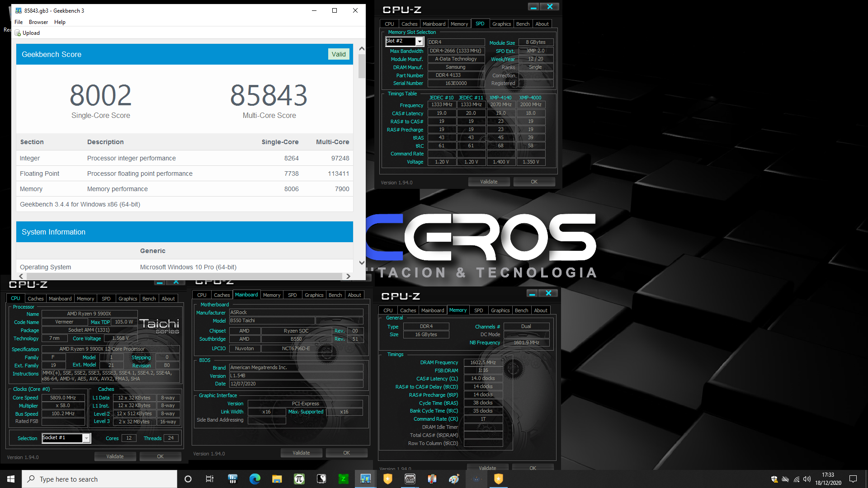Click the Windows Security warning tray icon

click(x=774, y=479)
